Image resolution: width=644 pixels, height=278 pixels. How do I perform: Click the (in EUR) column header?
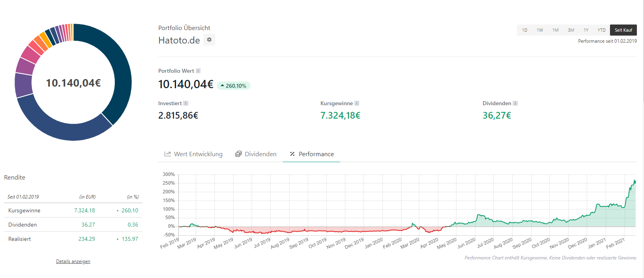click(87, 197)
